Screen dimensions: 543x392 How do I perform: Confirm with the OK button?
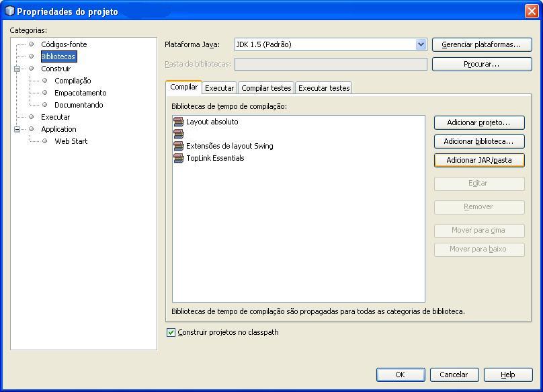point(401,375)
